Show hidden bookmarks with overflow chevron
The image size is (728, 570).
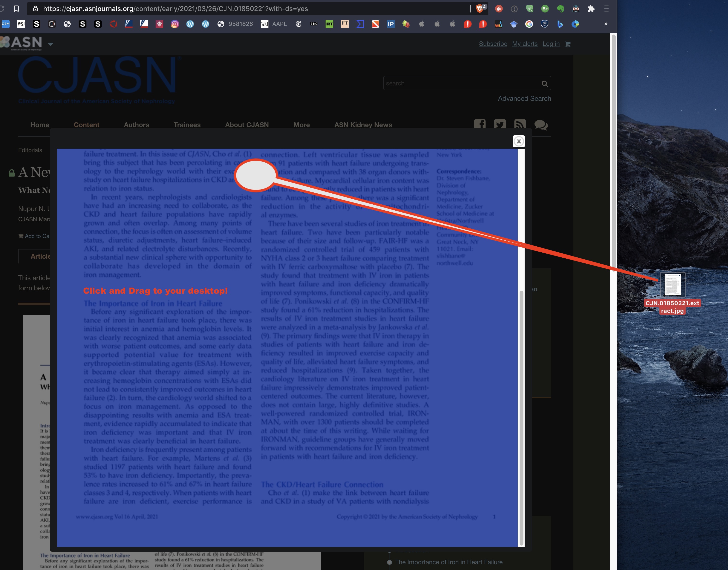[x=606, y=24]
